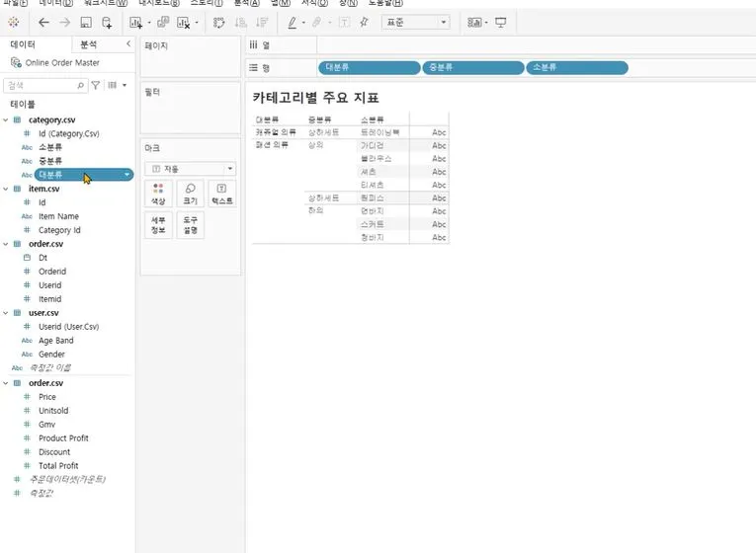Switch to the 분석 pane tab

point(89,44)
